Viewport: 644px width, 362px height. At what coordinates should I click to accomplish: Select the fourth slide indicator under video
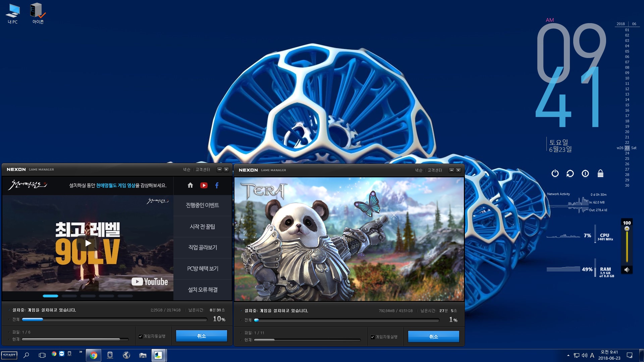coord(107,296)
